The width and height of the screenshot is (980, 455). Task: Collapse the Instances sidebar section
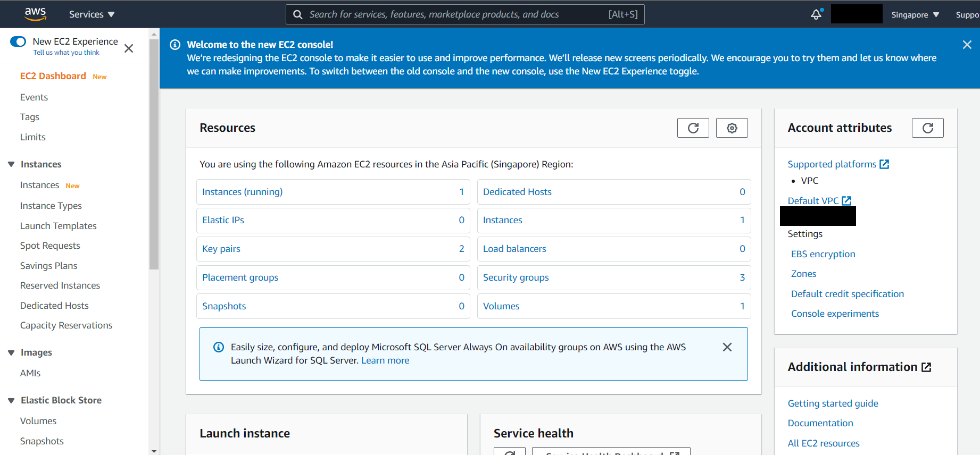coord(11,164)
